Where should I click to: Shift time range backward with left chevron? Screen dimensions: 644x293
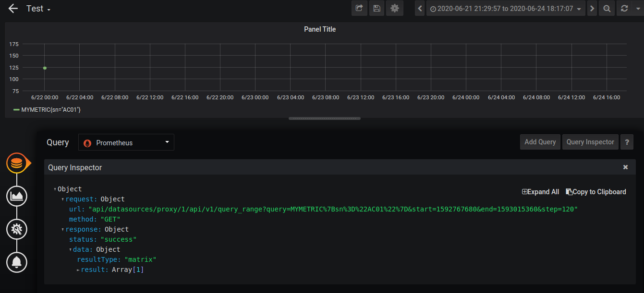tap(420, 9)
